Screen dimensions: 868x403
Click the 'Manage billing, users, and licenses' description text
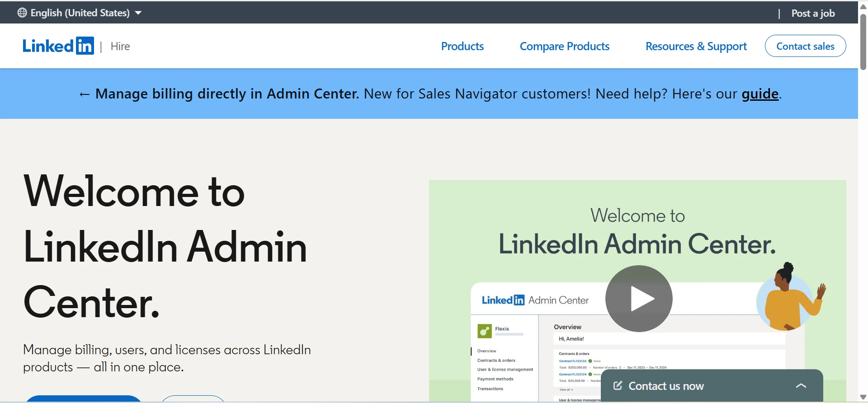tap(167, 358)
